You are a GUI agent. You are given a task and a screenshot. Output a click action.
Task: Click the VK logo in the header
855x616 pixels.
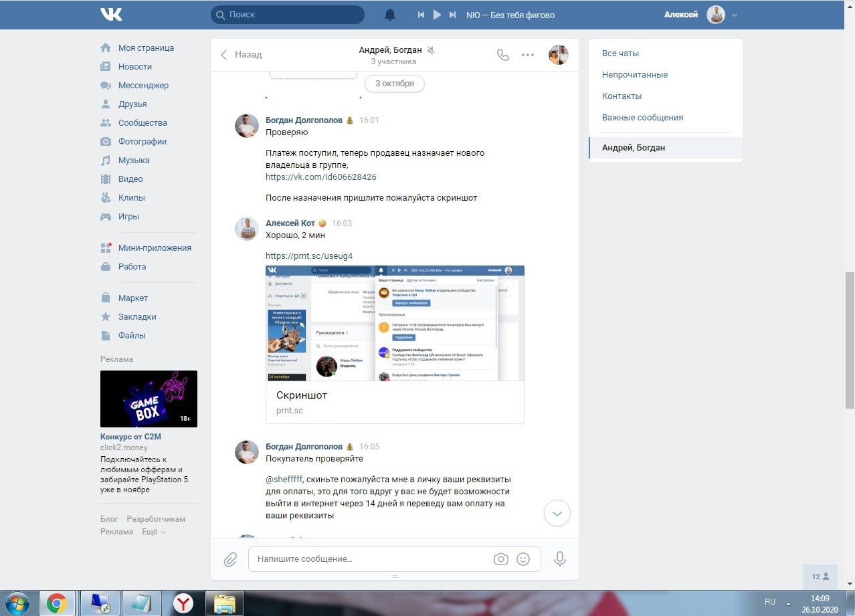(x=111, y=14)
